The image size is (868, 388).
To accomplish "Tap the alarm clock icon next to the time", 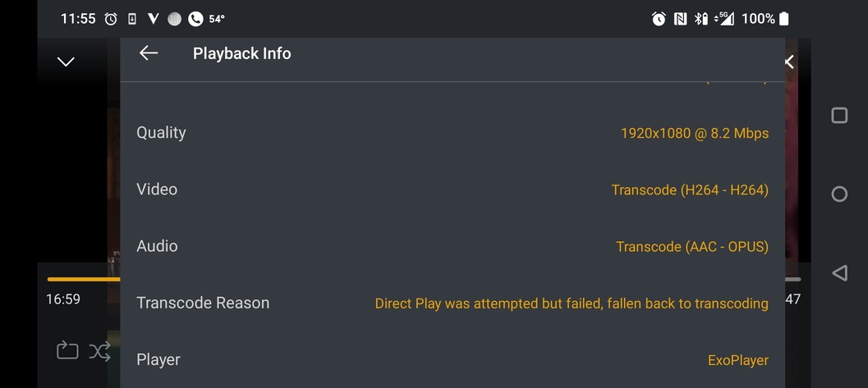I will (x=111, y=19).
